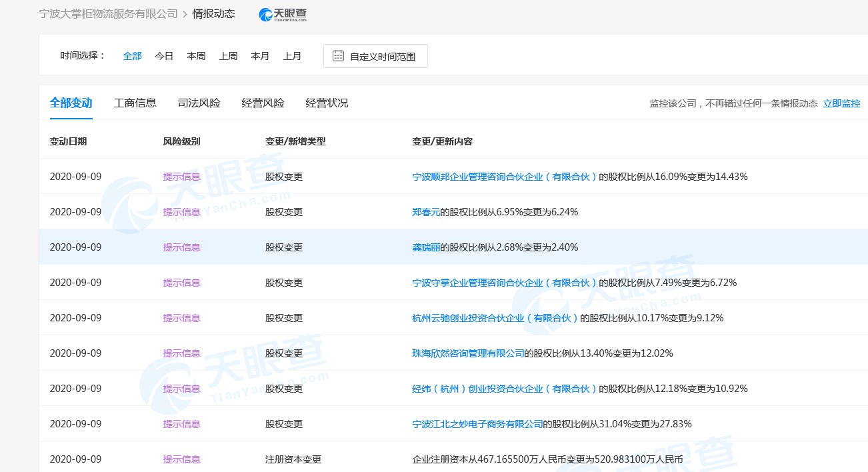Click the 变更/更新内容 column header
Viewport: 868px width, 472px height.
tap(443, 141)
